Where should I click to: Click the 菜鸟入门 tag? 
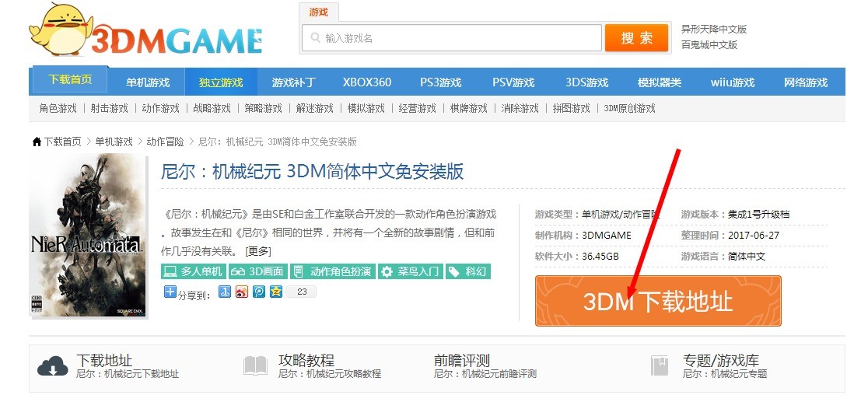[411, 271]
